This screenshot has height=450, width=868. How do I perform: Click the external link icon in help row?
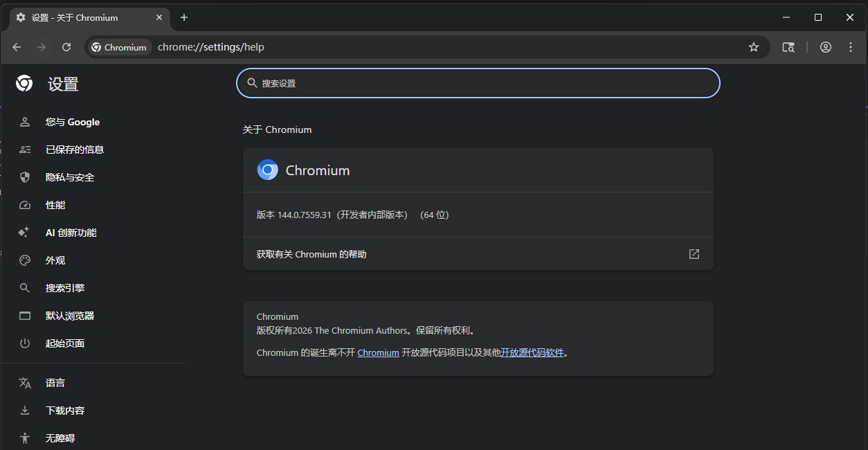(x=694, y=254)
